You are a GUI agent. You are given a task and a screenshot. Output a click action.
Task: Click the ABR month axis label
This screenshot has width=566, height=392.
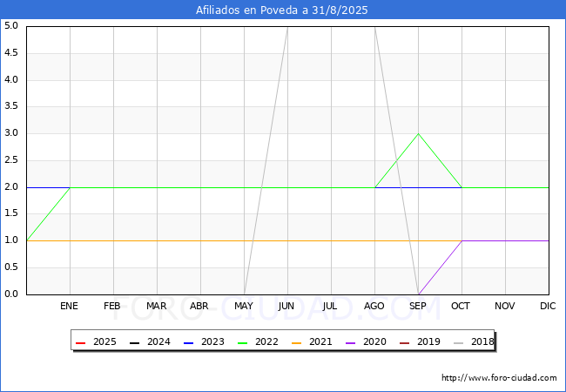[200, 306]
